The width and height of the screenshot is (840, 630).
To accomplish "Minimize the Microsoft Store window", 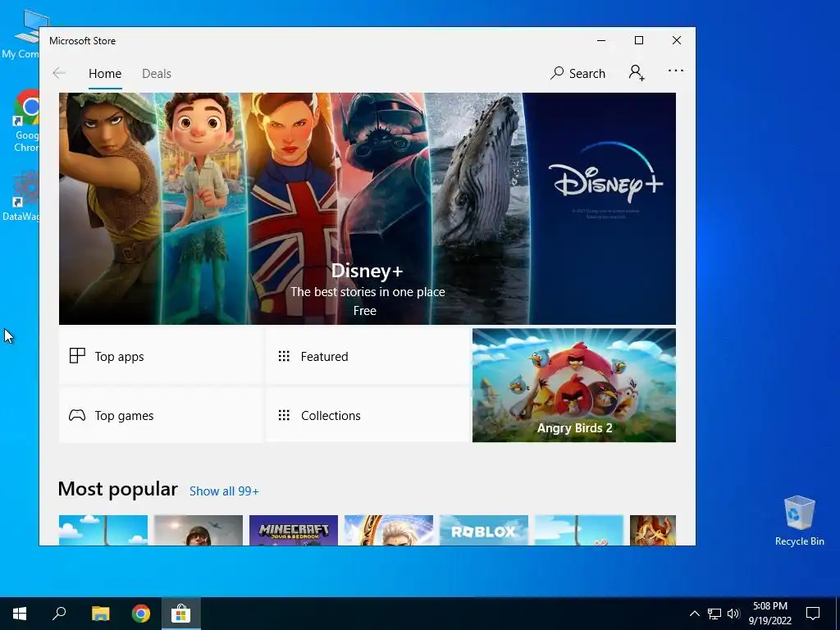I will pos(601,40).
